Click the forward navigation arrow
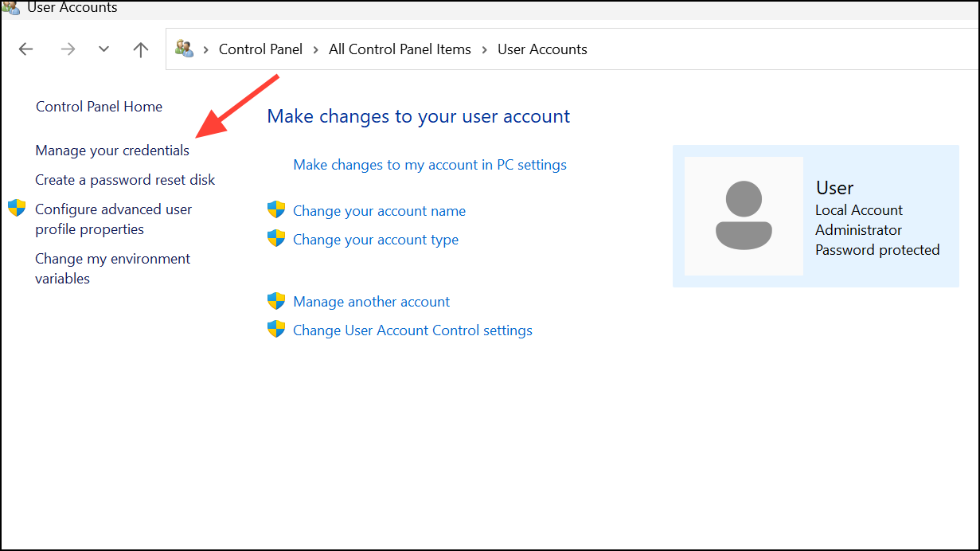This screenshot has height=551, width=980. [68, 49]
